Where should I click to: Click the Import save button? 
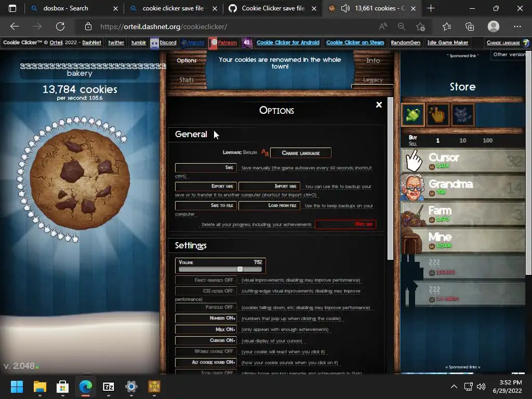(269, 187)
